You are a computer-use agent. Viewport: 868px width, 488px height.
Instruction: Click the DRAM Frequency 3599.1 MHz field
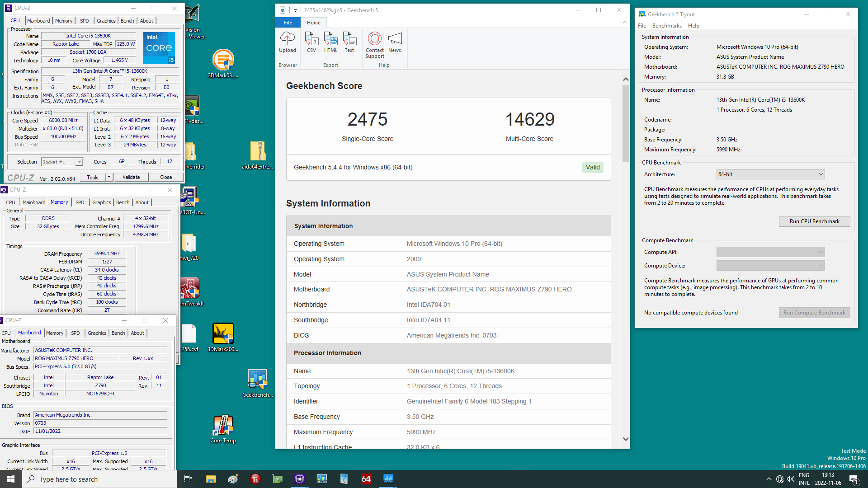coord(107,254)
